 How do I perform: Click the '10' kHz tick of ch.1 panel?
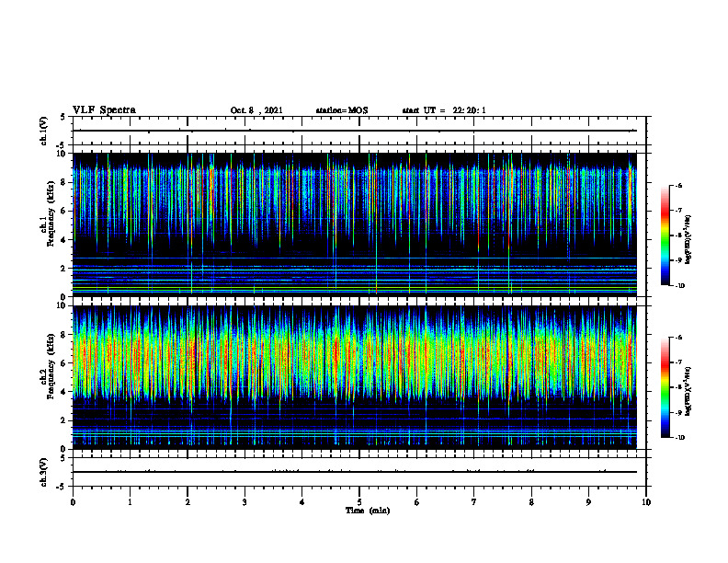pyautogui.click(x=62, y=154)
